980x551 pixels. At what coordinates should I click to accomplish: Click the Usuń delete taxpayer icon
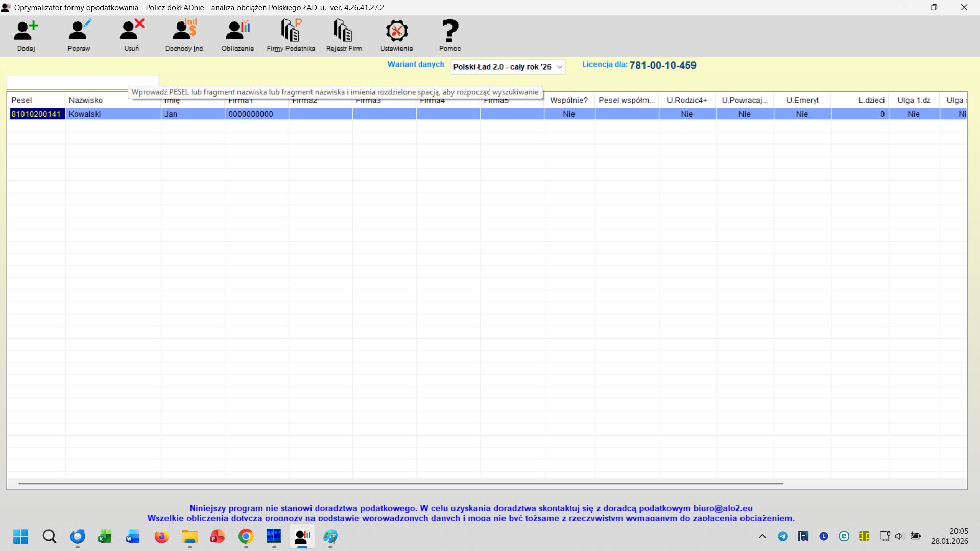pyautogui.click(x=132, y=35)
